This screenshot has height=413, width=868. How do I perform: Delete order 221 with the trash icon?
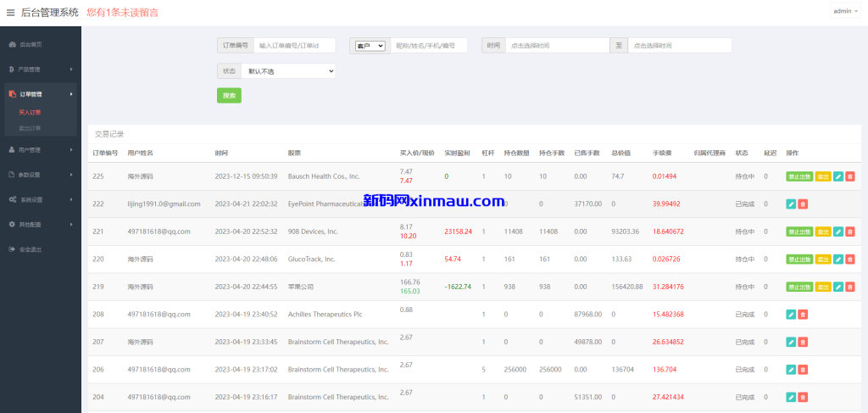pos(850,232)
